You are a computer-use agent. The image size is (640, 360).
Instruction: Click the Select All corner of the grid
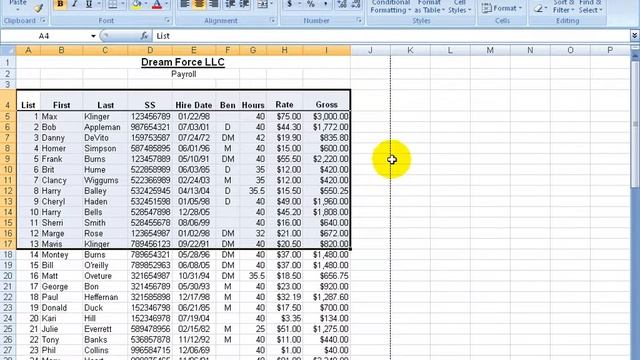click(8, 50)
